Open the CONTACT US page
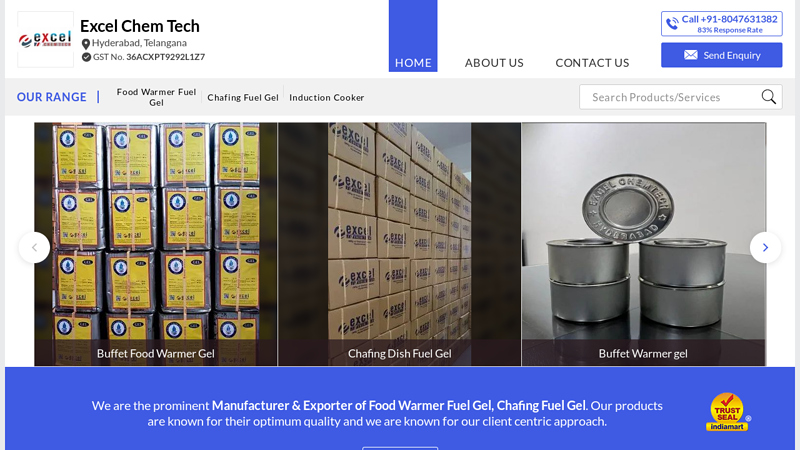 [x=592, y=63]
